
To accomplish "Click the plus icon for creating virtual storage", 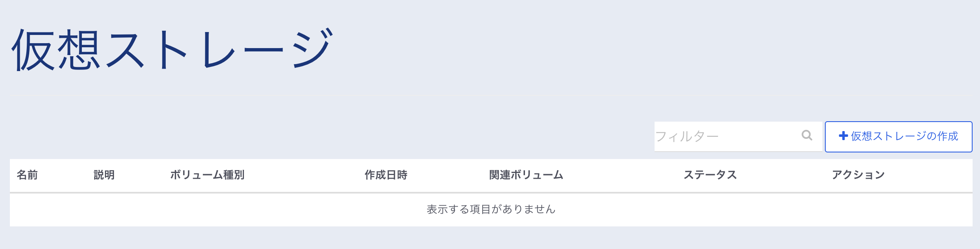I will click(843, 136).
